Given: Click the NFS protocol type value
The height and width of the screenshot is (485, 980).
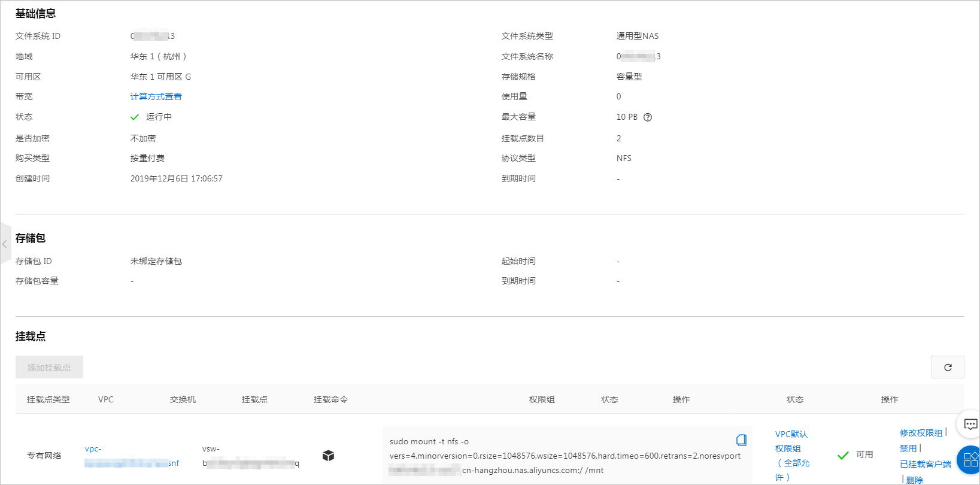Looking at the screenshot, I should [x=624, y=158].
